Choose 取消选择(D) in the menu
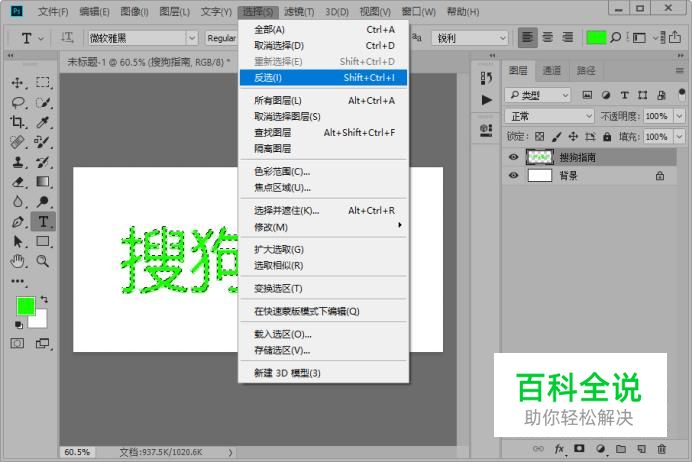Image resolution: width=692 pixels, height=462 pixels. click(323, 45)
